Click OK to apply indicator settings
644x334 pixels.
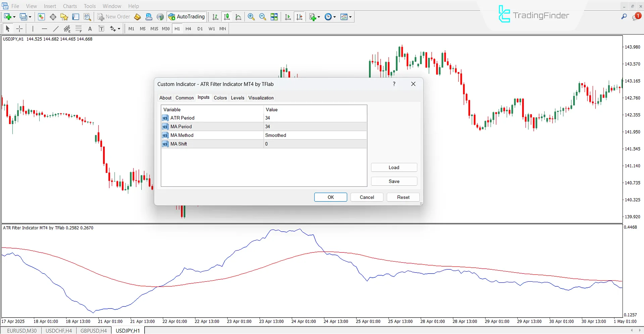pyautogui.click(x=331, y=197)
